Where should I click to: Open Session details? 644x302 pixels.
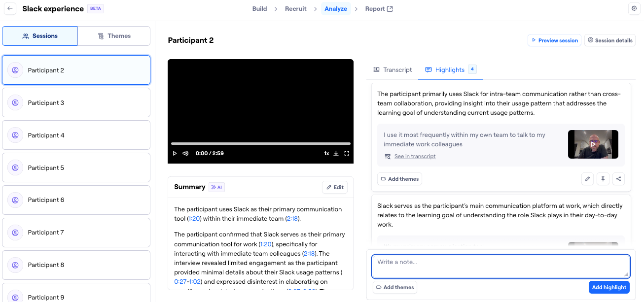610,40
